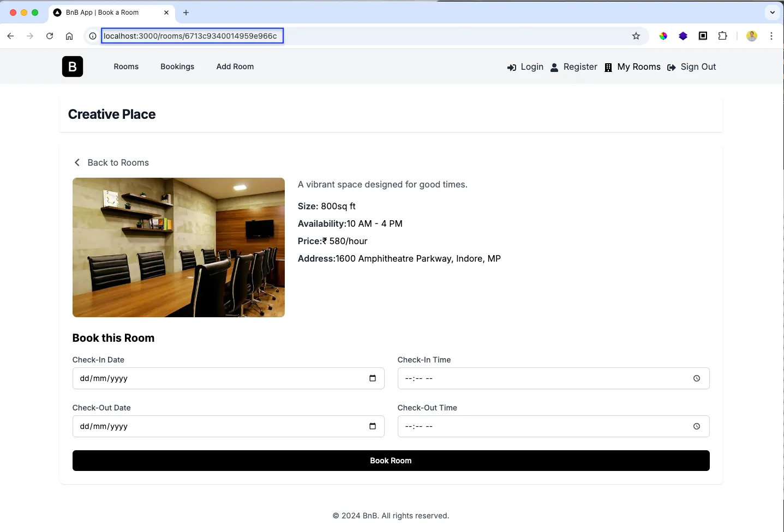The height and width of the screenshot is (532, 784).
Task: Open Check-In Time clock picker icon
Action: tap(697, 378)
